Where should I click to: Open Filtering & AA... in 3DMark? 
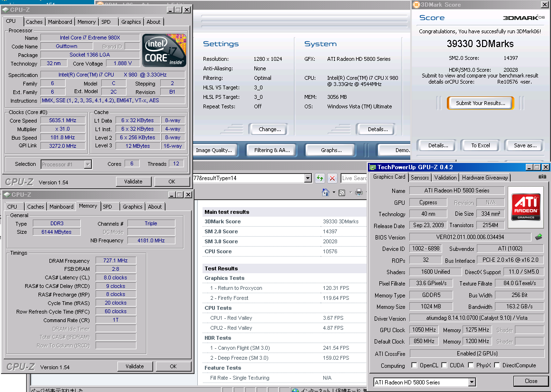pos(272,150)
